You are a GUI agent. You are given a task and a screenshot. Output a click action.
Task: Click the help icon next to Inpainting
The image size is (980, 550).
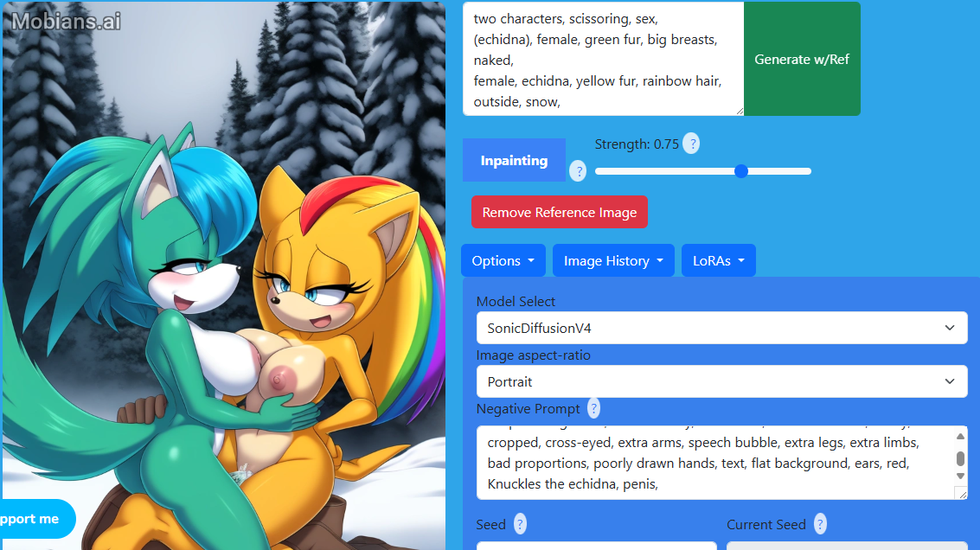click(578, 170)
